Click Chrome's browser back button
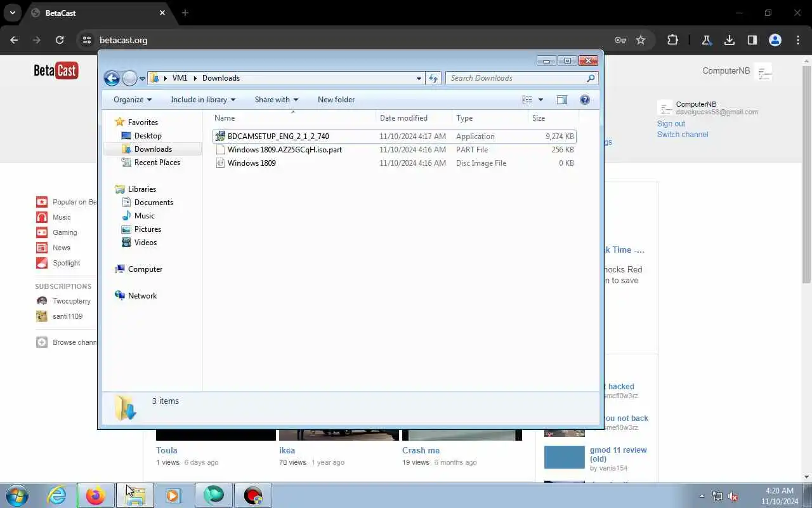Image resolution: width=812 pixels, height=508 pixels. (x=14, y=40)
